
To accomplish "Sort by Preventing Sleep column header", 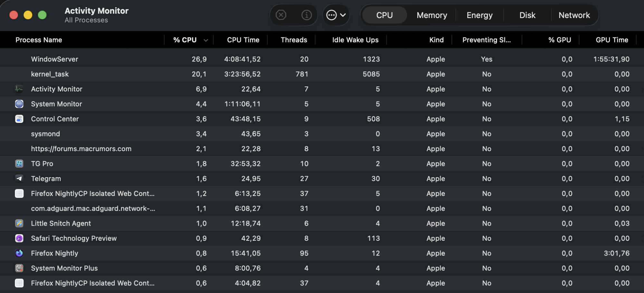I will pyautogui.click(x=487, y=40).
